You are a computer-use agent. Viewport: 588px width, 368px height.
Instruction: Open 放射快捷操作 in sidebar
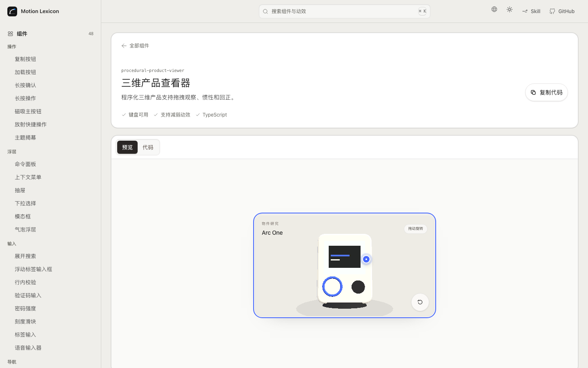pyautogui.click(x=31, y=125)
